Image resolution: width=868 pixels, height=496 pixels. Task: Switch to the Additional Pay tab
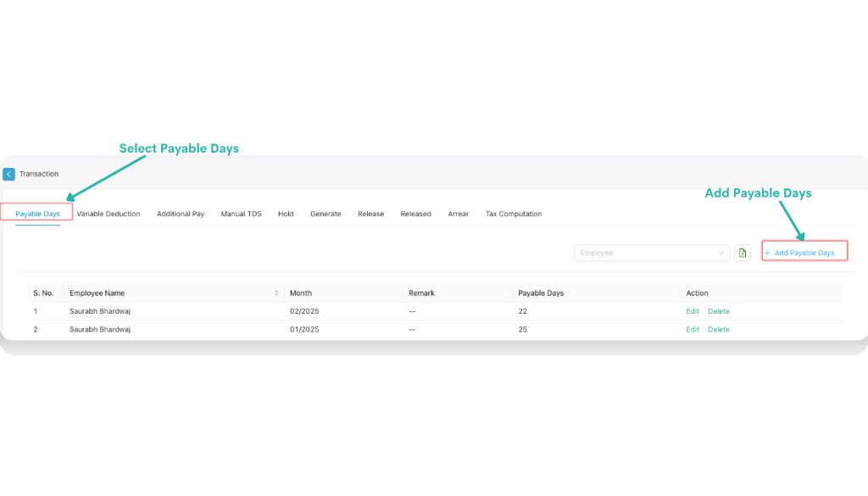pos(181,214)
